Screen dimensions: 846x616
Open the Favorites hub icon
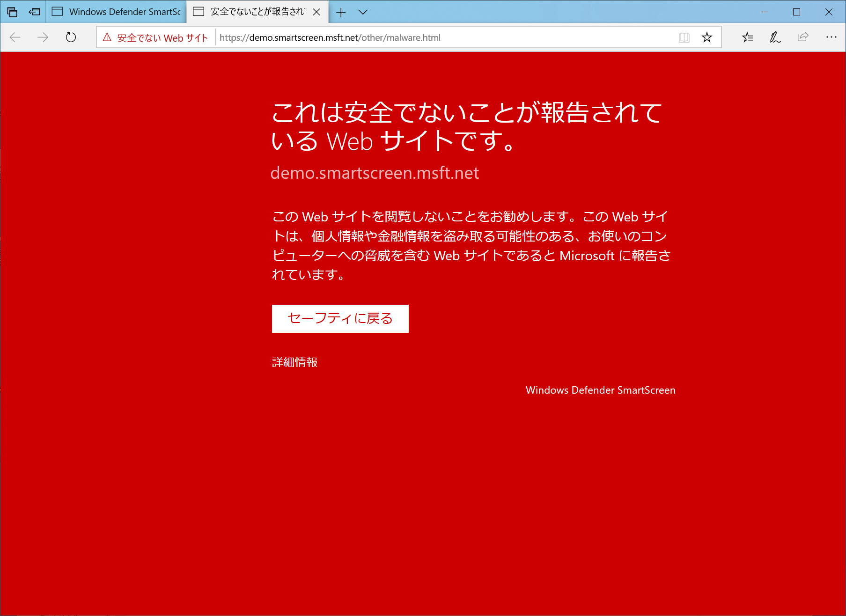[748, 37]
